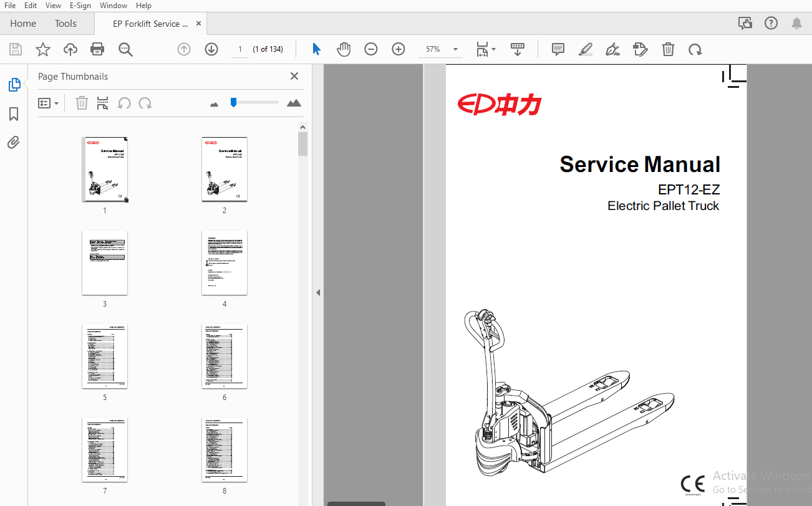This screenshot has height=506, width=812.
Task: Open the find text search tool
Action: (126, 49)
